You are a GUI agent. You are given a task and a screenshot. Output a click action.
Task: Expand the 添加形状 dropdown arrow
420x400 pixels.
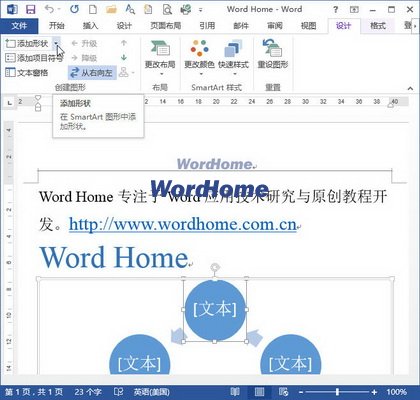tap(57, 43)
